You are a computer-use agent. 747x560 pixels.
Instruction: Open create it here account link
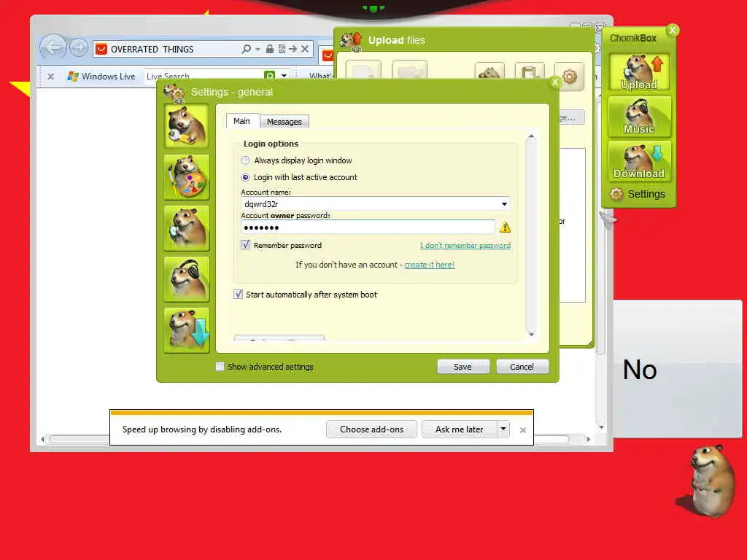tap(429, 265)
